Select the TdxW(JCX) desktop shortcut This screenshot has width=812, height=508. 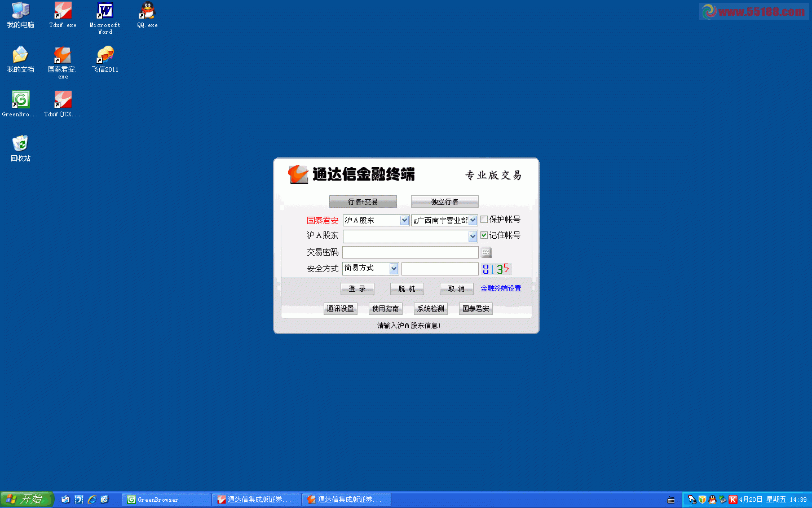pos(63,104)
